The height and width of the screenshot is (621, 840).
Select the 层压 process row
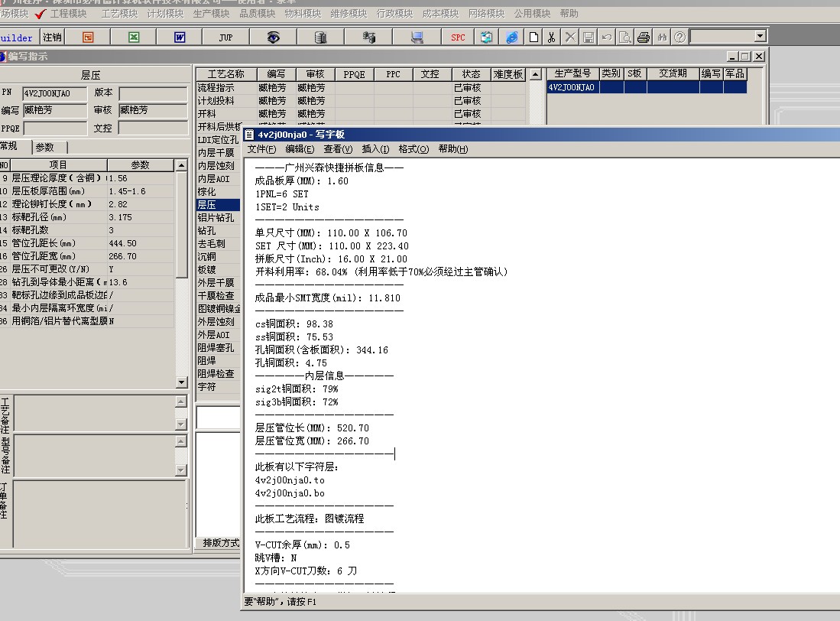(218, 205)
